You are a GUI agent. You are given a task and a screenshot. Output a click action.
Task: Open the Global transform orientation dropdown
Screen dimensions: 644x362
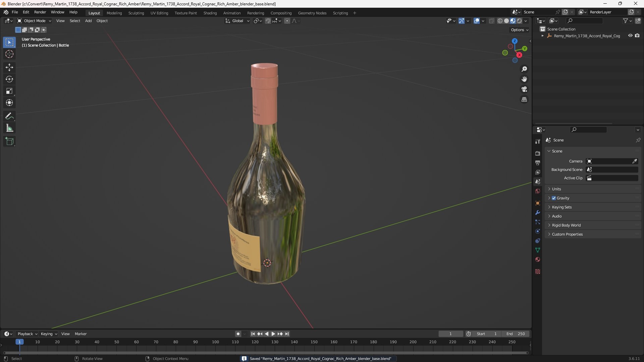[237, 21]
